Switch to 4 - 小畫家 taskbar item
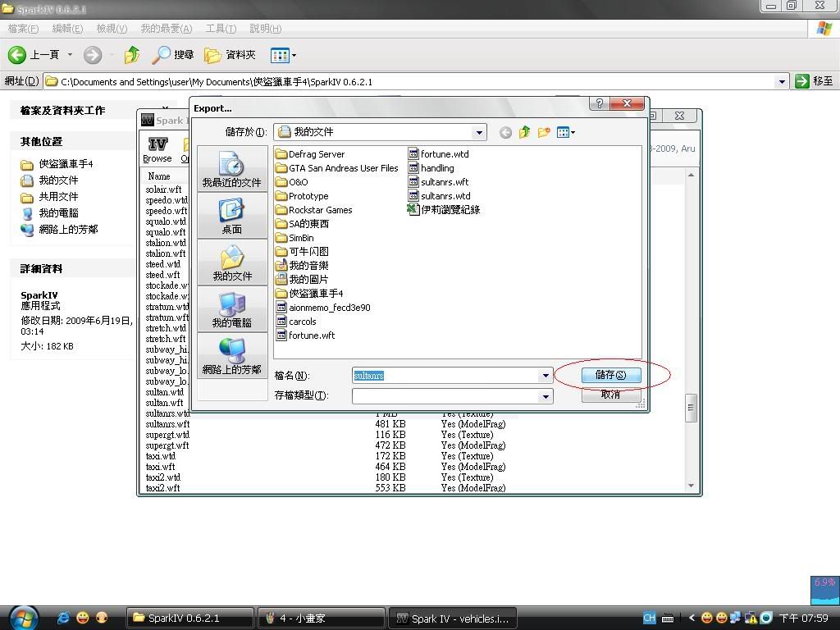 click(320, 618)
